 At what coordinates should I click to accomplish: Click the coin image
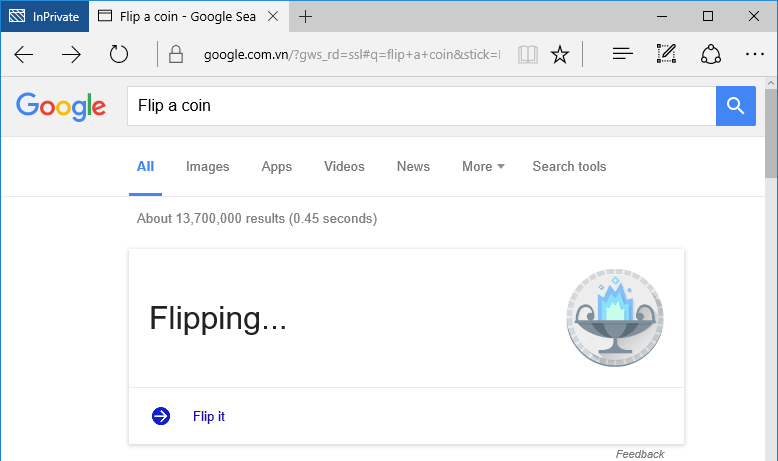613,318
